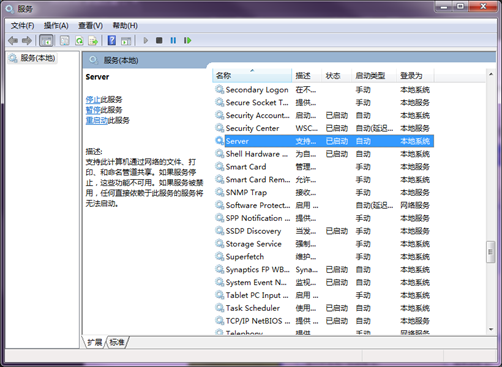
Task: Click the Back arrow toolbar icon
Action: coord(13,41)
